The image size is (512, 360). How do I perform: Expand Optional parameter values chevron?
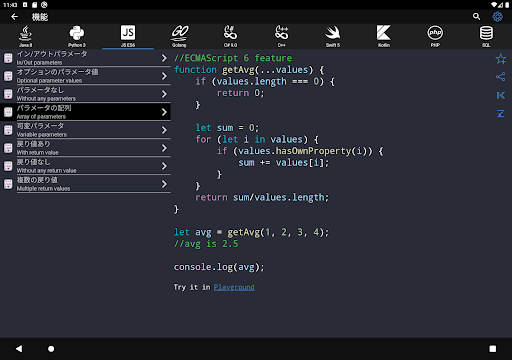[x=164, y=76]
